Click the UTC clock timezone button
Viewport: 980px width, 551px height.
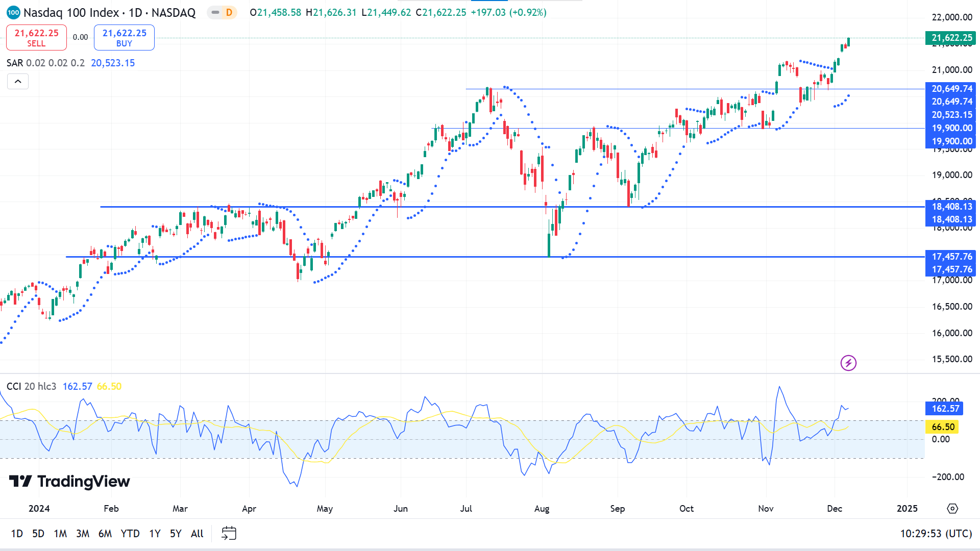936,534
